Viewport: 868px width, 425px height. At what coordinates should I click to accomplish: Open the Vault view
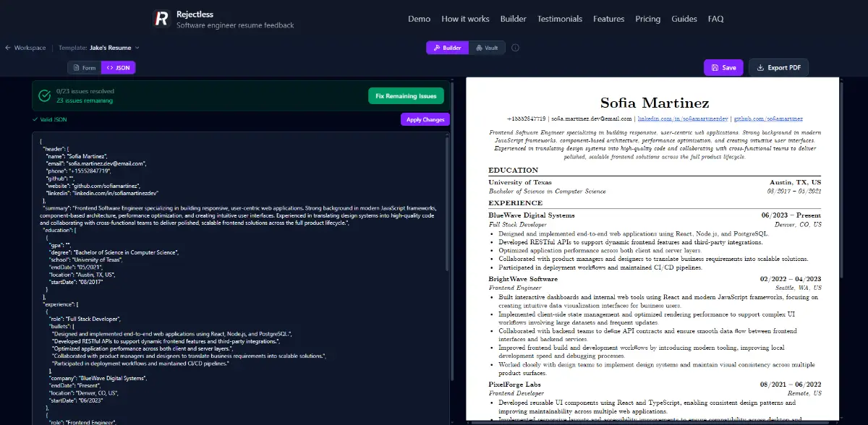[487, 48]
